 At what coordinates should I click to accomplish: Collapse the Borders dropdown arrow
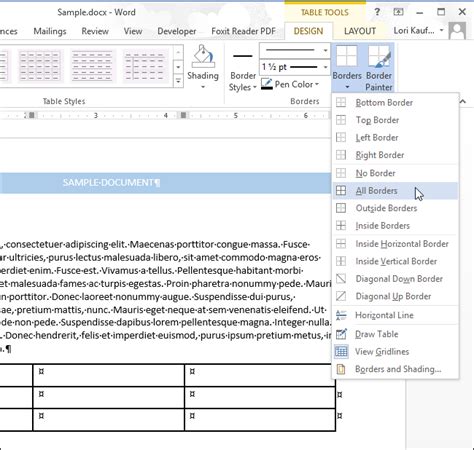tap(347, 87)
